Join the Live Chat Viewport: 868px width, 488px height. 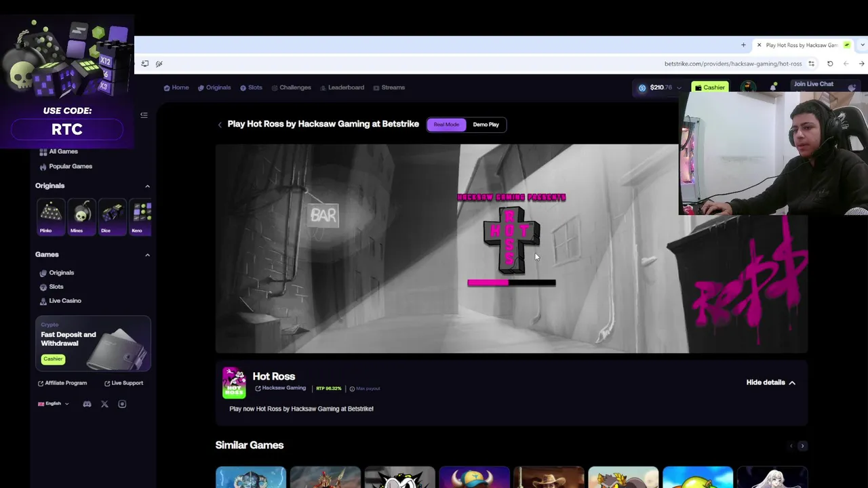pyautogui.click(x=814, y=84)
